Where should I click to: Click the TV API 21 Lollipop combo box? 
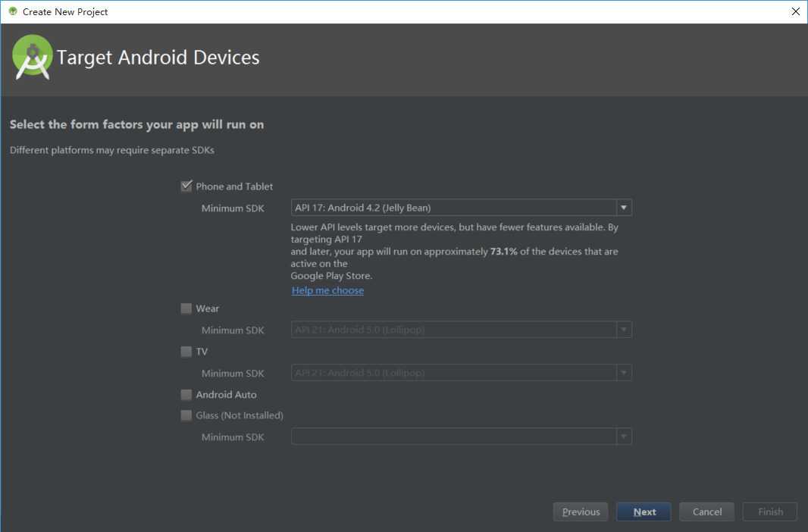(x=461, y=373)
